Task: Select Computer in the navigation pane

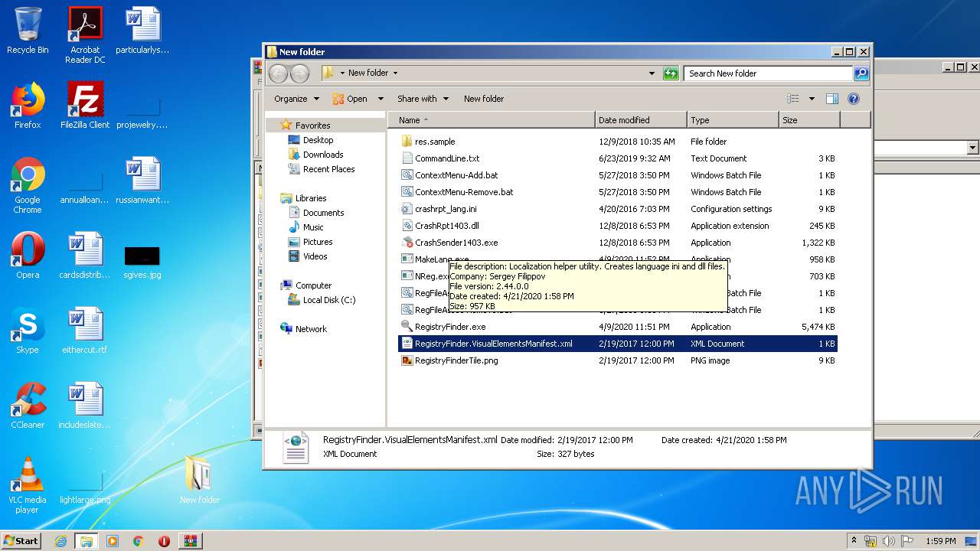Action: (313, 285)
